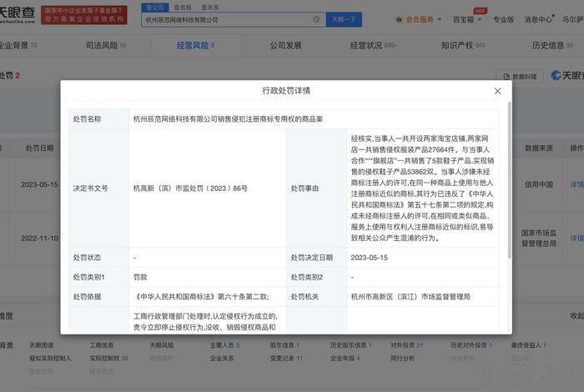Open the 对外投资 21 link
Screen dimensions: 584x392
click(x=407, y=345)
